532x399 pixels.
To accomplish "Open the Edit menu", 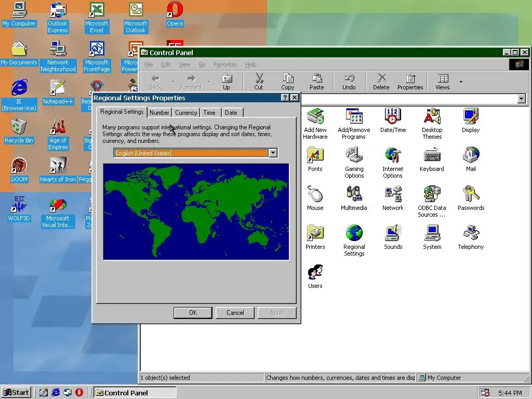I will coord(166,64).
